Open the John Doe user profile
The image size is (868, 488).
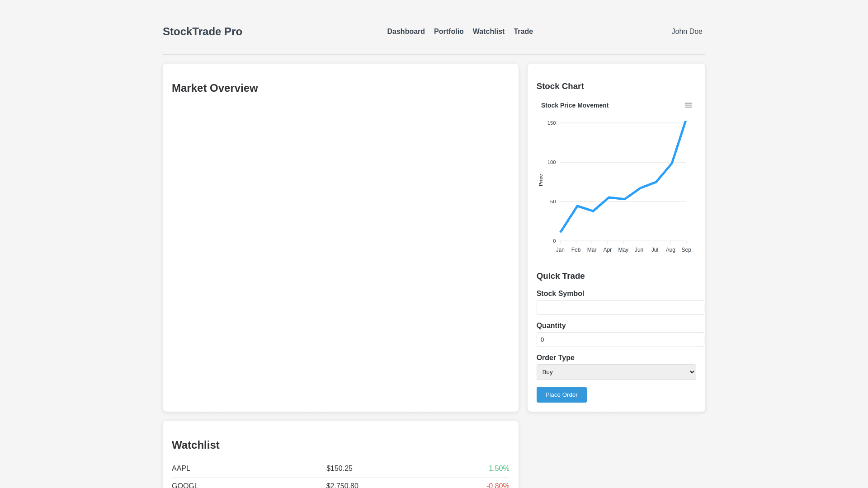click(686, 32)
